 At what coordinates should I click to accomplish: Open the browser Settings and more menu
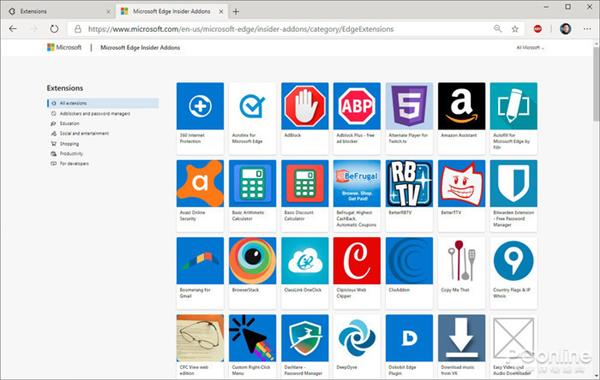[x=587, y=29]
